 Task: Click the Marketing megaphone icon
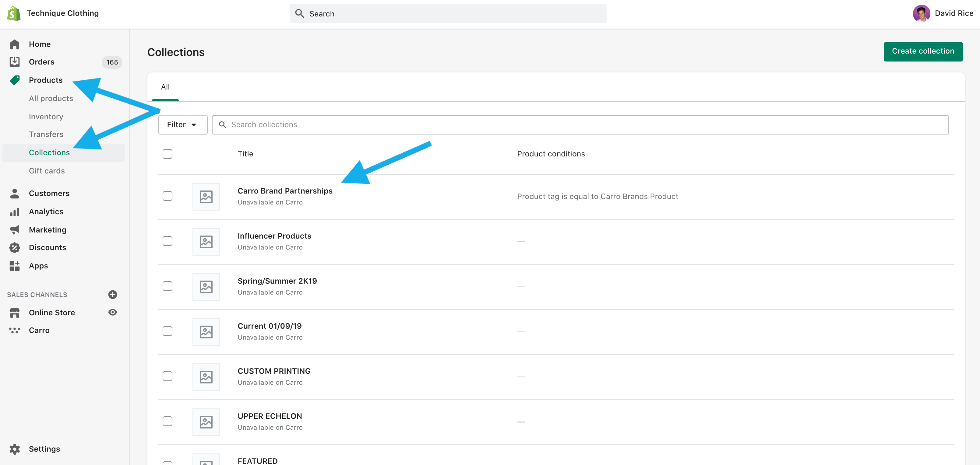pyautogui.click(x=14, y=230)
